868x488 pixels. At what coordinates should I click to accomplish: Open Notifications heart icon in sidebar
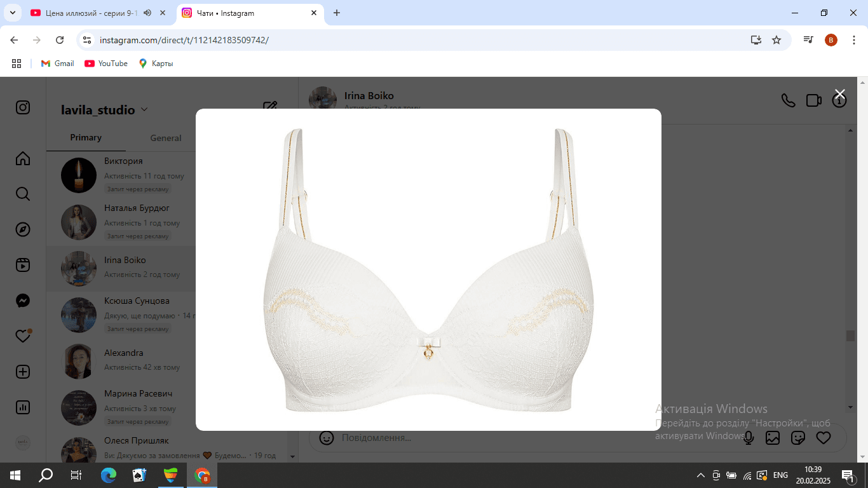click(x=23, y=336)
